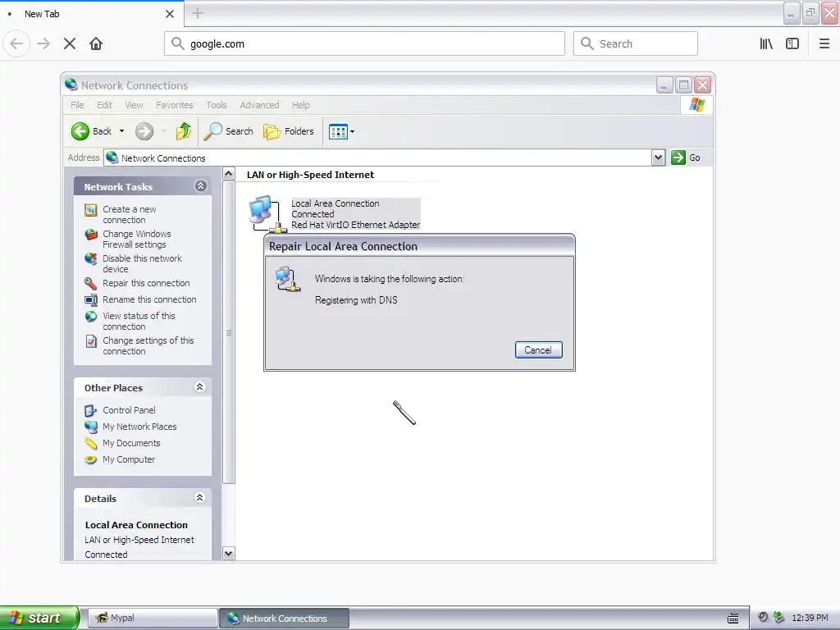Click the Back arrow in Network Connections toolbar
Screen dimensions: 840x630
point(80,131)
